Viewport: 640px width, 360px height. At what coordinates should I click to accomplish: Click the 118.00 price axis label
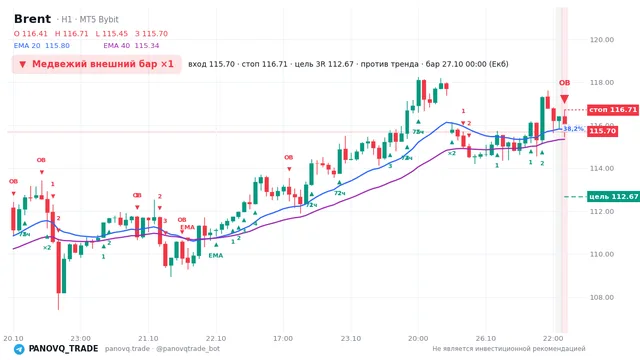pyautogui.click(x=602, y=82)
